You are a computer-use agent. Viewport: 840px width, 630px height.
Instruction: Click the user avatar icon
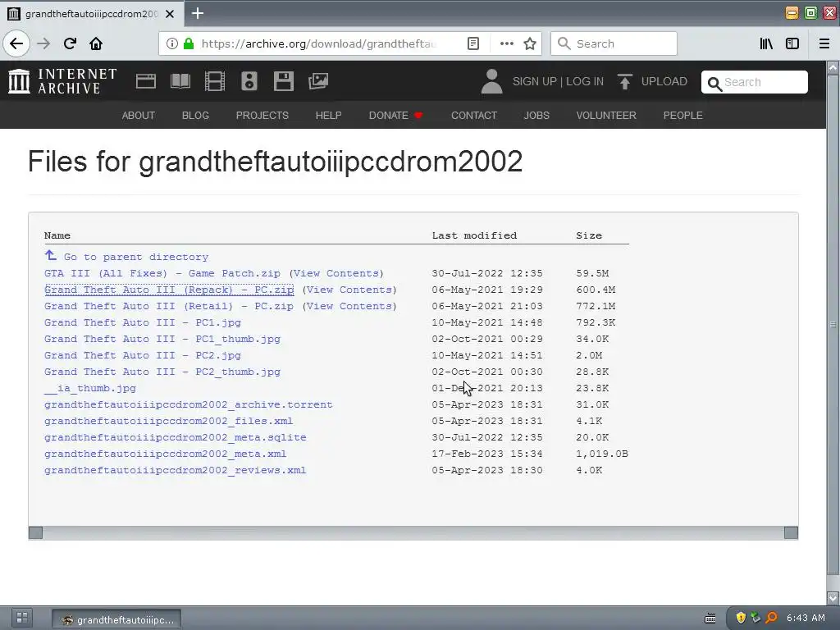tap(491, 81)
